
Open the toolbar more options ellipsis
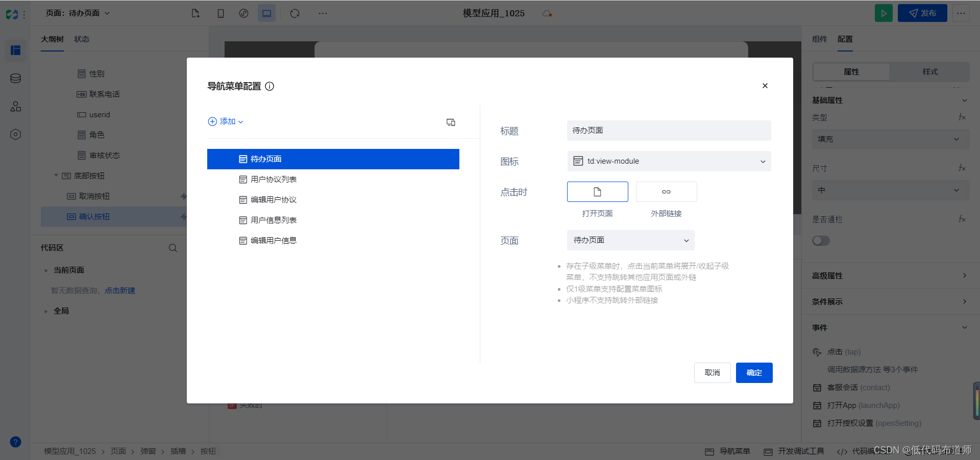click(323, 13)
